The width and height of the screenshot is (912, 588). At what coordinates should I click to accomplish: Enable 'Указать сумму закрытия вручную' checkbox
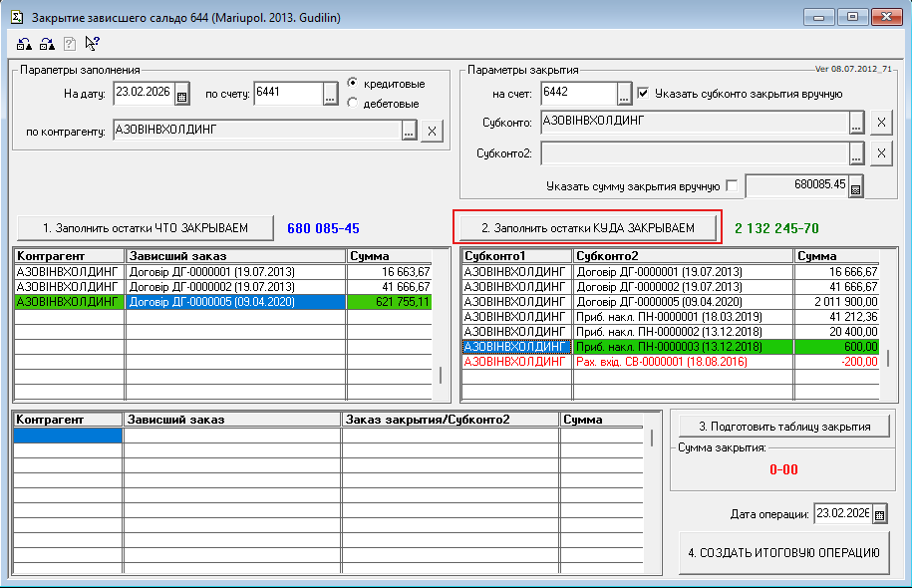[733, 185]
